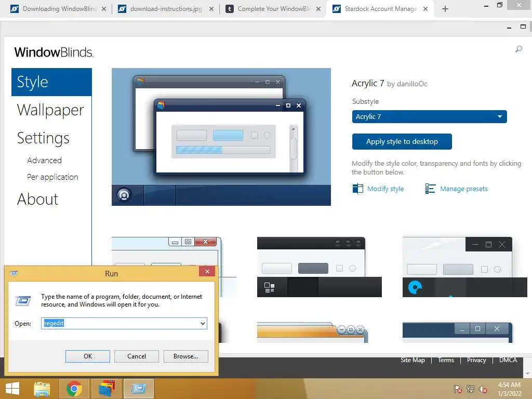Viewport: 532px width, 399px height.
Task: Click the page scrollbar down arrow
Action: (x=528, y=374)
